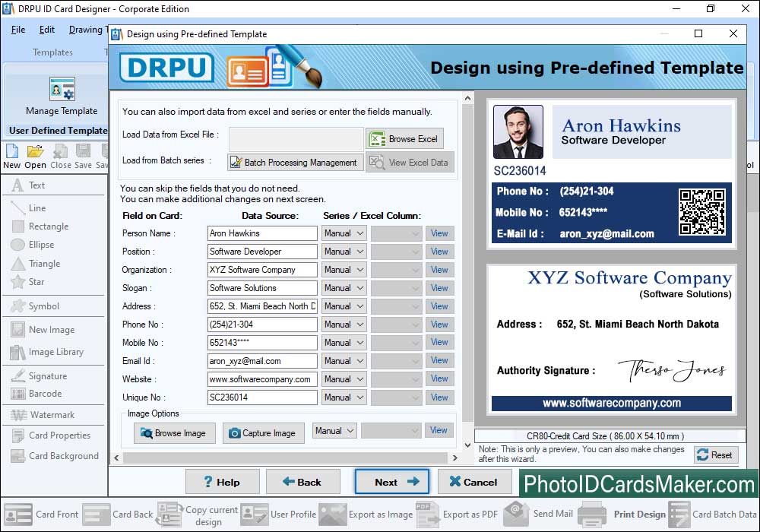Open Person Name data source dropdown
The image size is (760, 532).
(344, 233)
